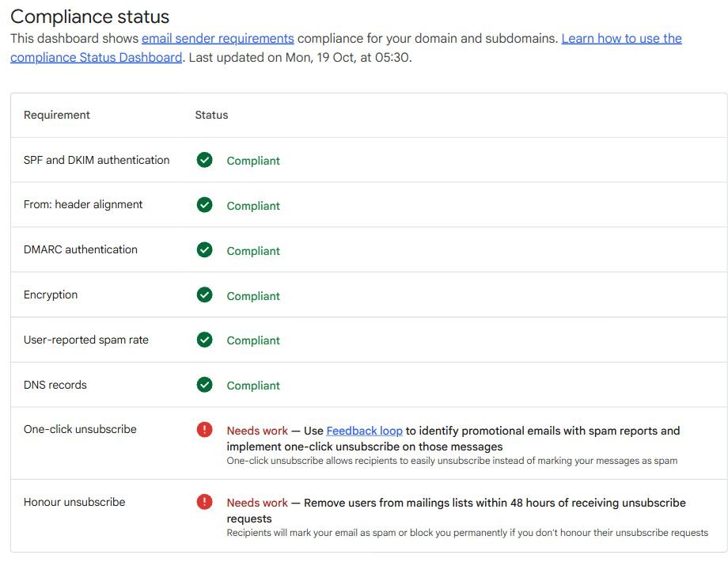Screen dimensions: 728x570
Task: Click the Compliance status page heading
Action: tap(89, 17)
